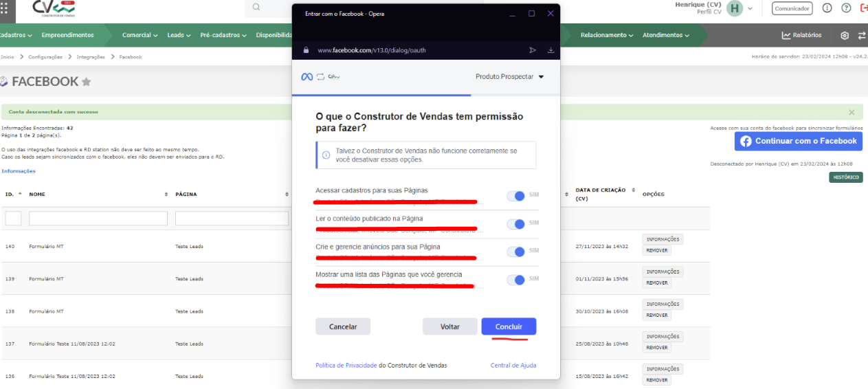
Task: Click the switch arrows icon in navbar
Action: [862, 35]
